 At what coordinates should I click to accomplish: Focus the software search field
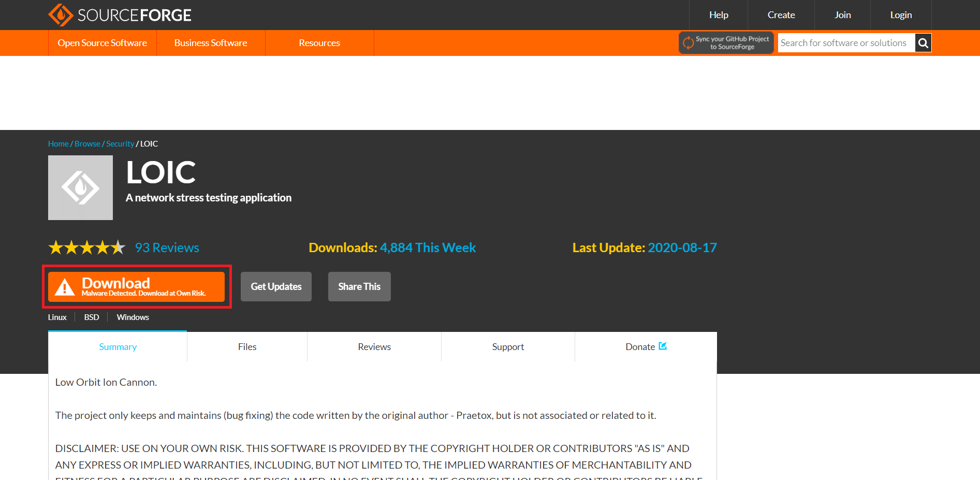click(846, 43)
